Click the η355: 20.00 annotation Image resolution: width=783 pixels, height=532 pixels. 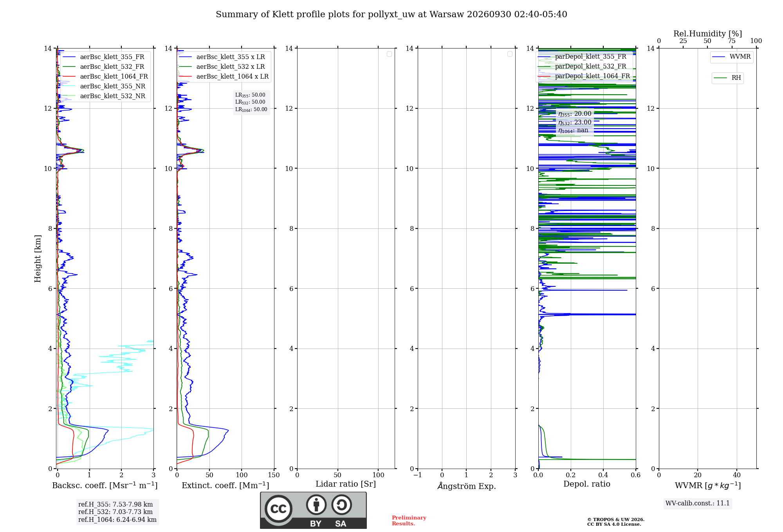click(575, 114)
